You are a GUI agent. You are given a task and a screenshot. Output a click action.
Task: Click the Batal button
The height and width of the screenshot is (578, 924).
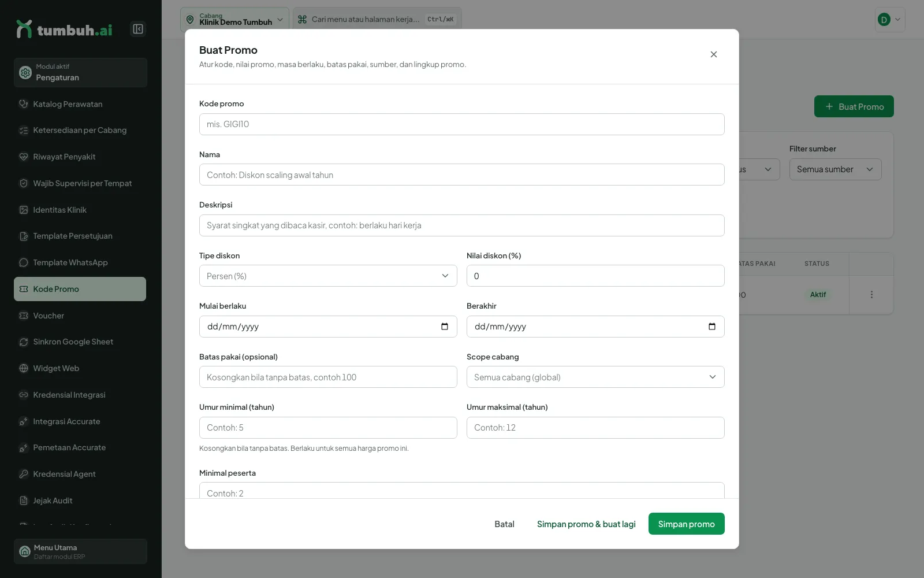click(x=504, y=524)
